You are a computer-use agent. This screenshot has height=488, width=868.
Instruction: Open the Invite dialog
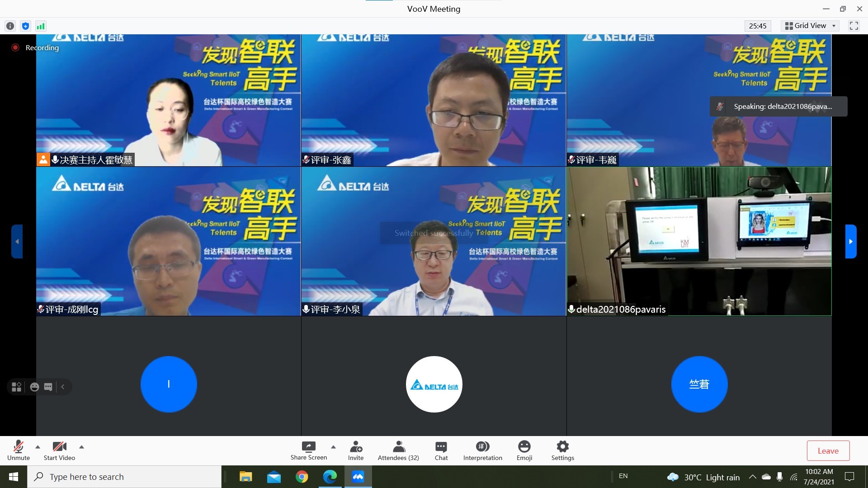[x=356, y=450]
